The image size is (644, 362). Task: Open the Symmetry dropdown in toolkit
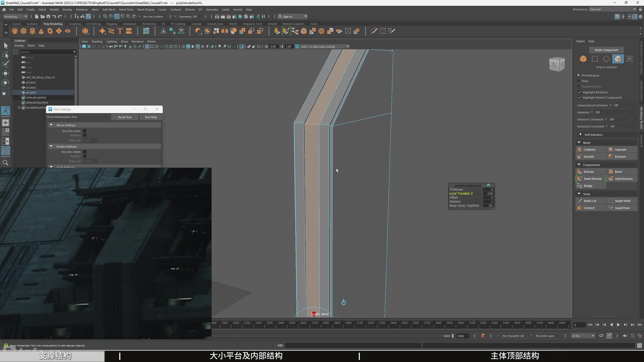[x=592, y=112]
